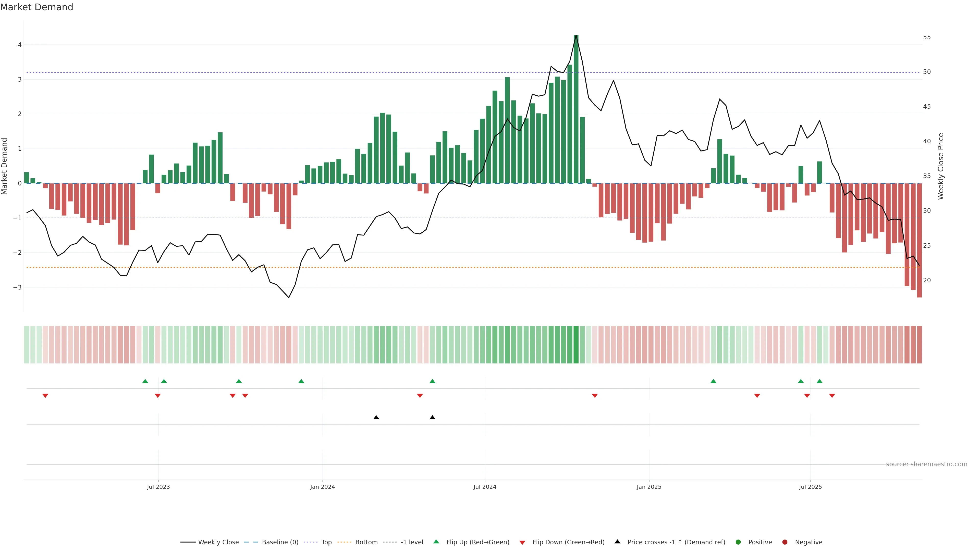The height and width of the screenshot is (551, 980).
Task: Toggle the Top dotted line legend item
Action: coord(326,542)
